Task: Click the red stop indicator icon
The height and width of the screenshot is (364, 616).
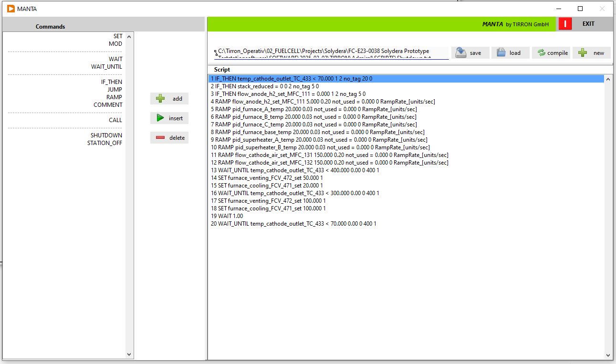Action: click(x=565, y=24)
